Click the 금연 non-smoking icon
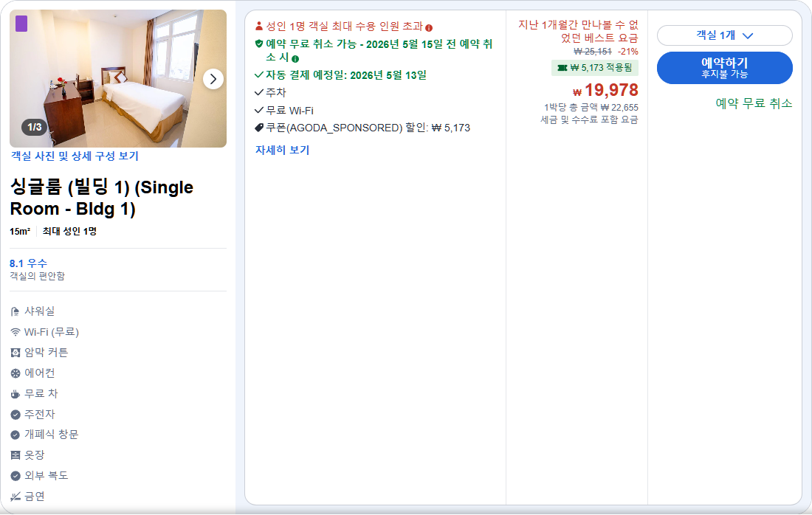Screen dimensions: 812x515 pyautogui.click(x=17, y=497)
